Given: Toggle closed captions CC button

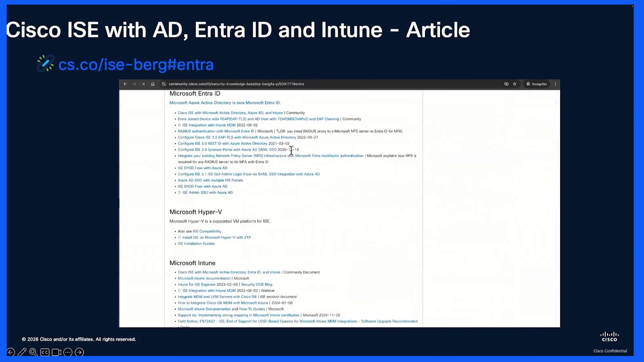Looking at the screenshot, I should [x=45, y=352].
